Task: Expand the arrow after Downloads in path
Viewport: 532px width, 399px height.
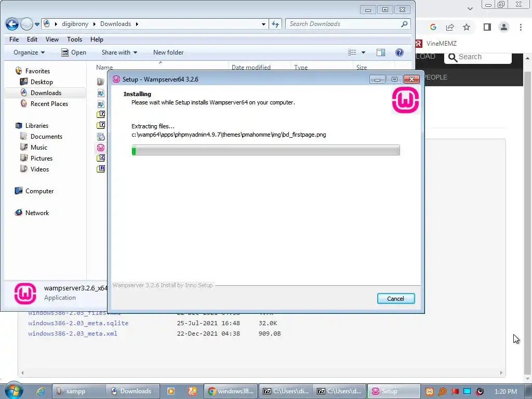Action: 137,24
